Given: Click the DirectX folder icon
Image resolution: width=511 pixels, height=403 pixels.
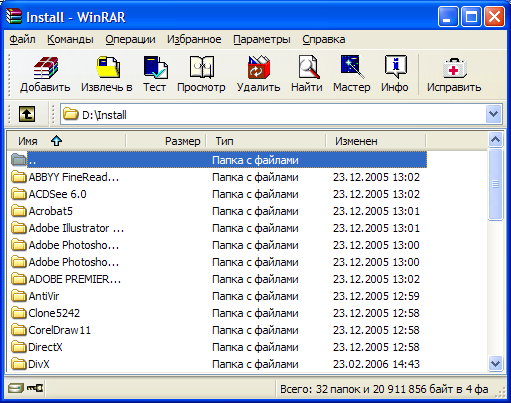Looking at the screenshot, I should (x=19, y=347).
